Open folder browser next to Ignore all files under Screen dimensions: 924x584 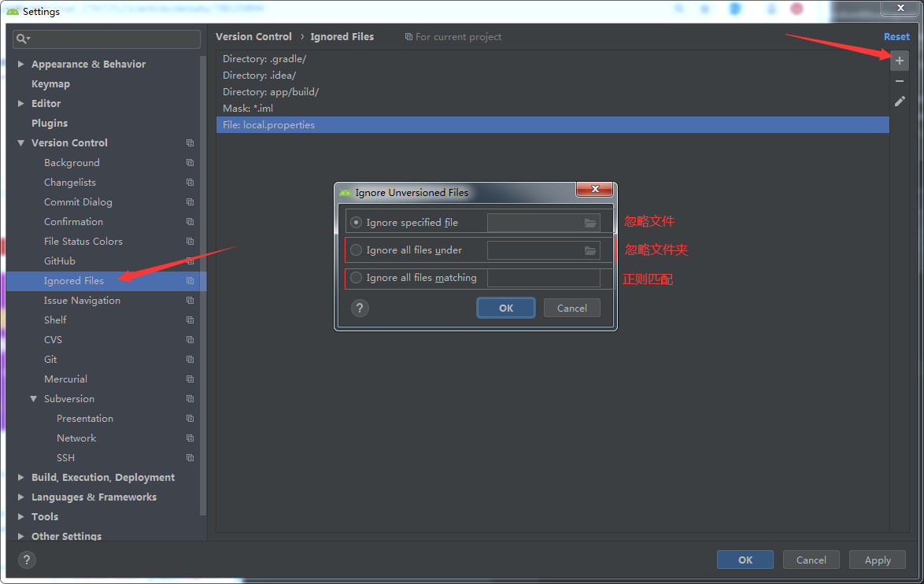[x=590, y=250]
